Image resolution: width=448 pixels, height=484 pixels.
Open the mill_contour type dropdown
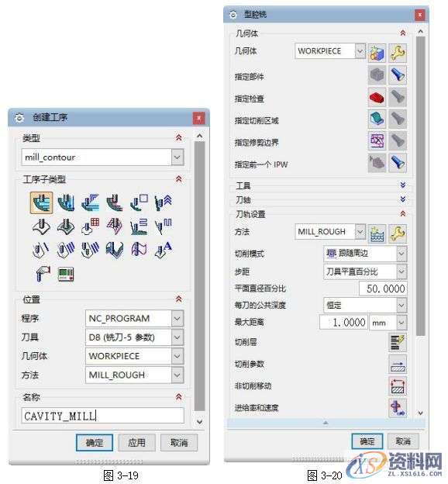pos(177,157)
